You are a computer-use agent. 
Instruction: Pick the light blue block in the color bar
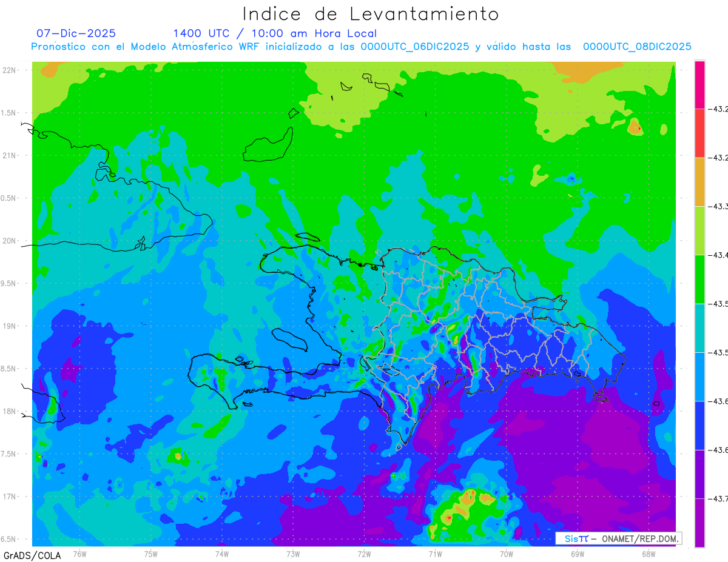[x=699, y=376]
